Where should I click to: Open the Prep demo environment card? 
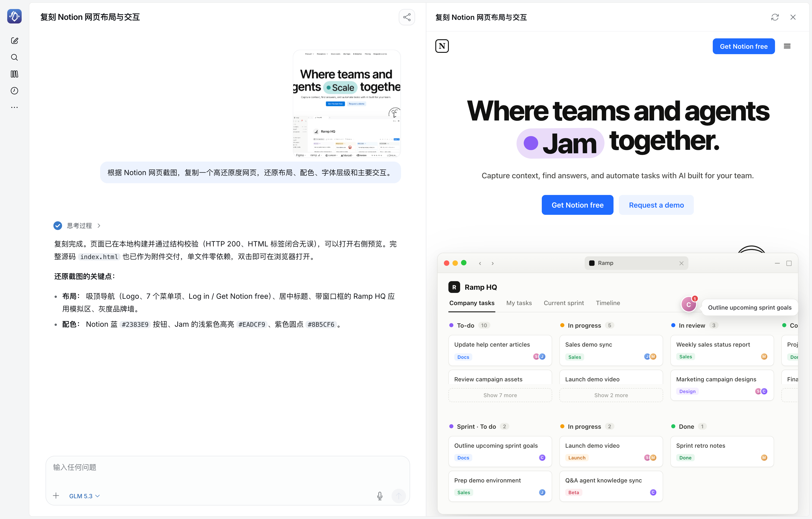point(500,486)
